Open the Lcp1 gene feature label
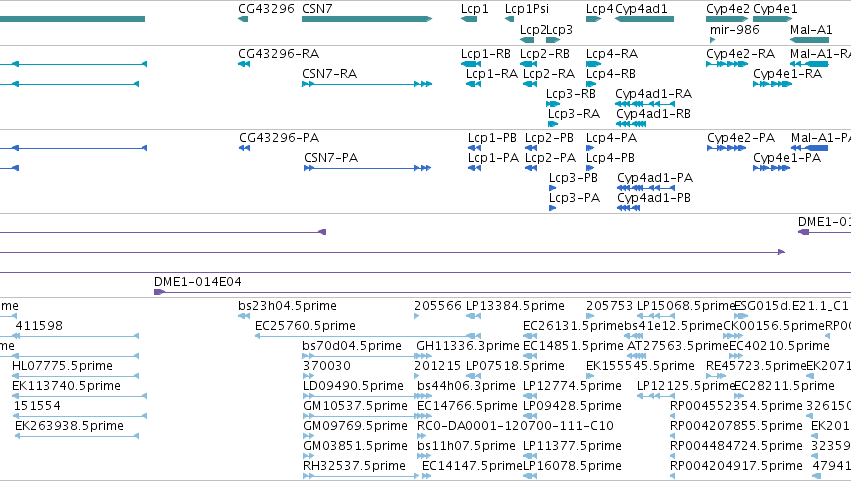Image resolution: width=851 pixels, height=481 pixels. click(x=474, y=9)
